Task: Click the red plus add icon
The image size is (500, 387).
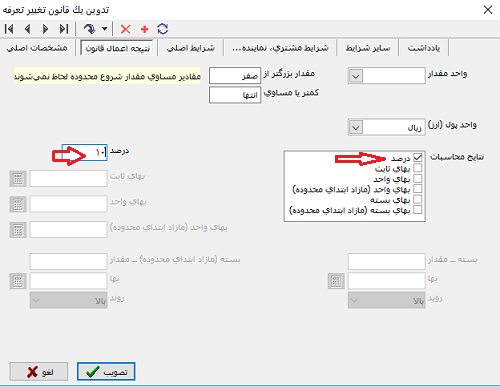Action: [x=144, y=29]
